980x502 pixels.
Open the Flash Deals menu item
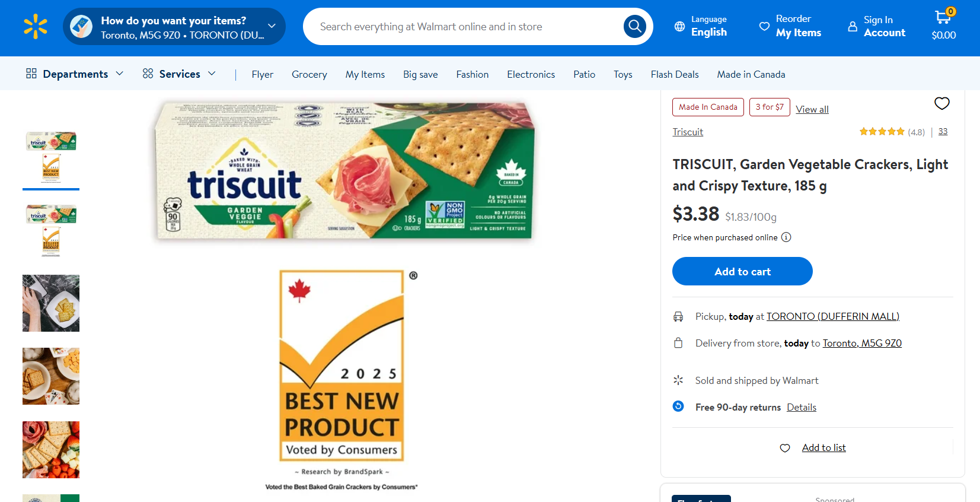(x=675, y=74)
